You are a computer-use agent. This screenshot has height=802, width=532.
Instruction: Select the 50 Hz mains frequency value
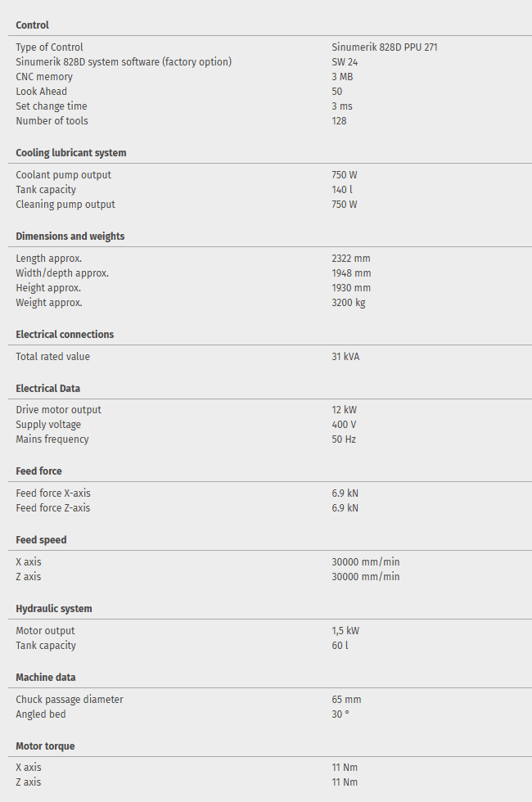[344, 439]
